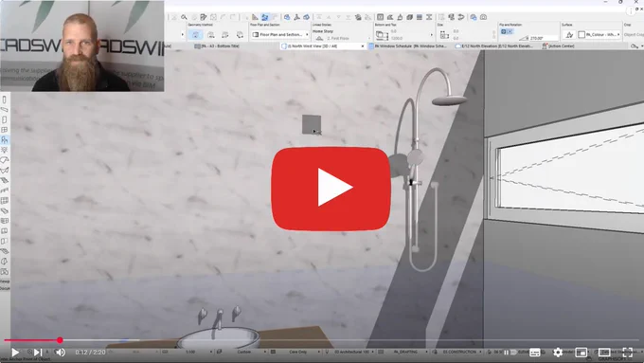Switch to the E/12 North Elevation tab
Screen dimensions: 644x363
tap(494, 46)
